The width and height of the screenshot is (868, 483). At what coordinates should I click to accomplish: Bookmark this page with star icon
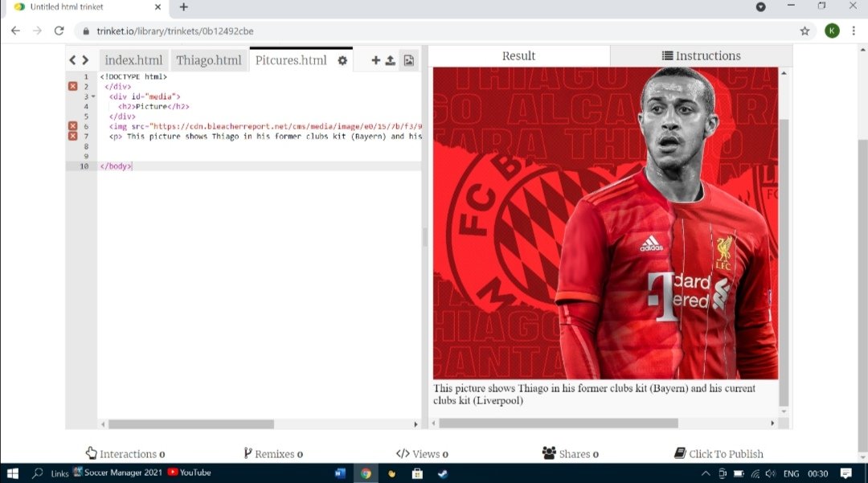pyautogui.click(x=805, y=31)
